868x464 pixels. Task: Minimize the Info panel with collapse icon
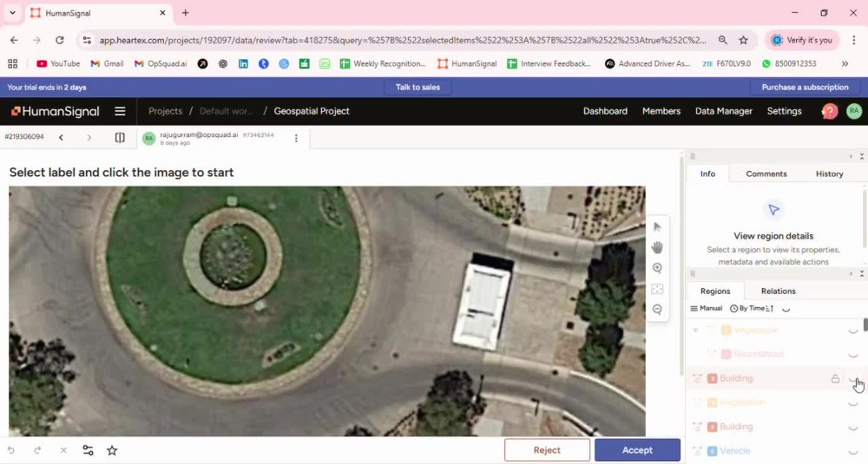click(861, 156)
